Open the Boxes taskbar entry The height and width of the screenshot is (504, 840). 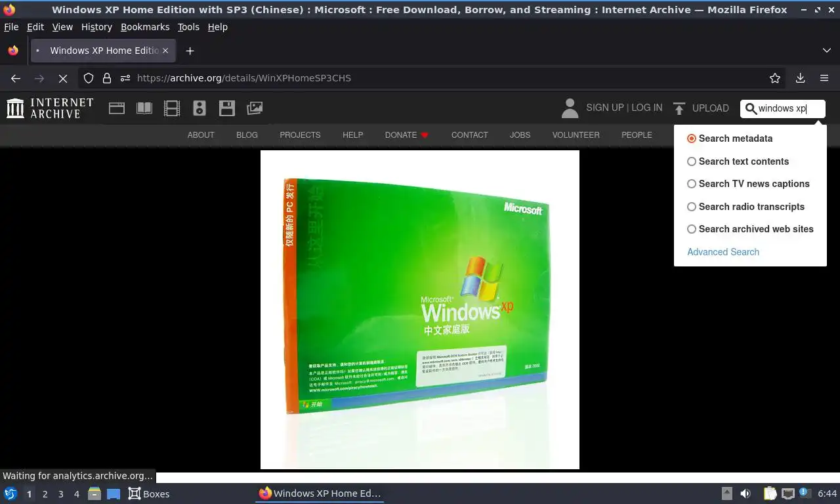(x=149, y=493)
